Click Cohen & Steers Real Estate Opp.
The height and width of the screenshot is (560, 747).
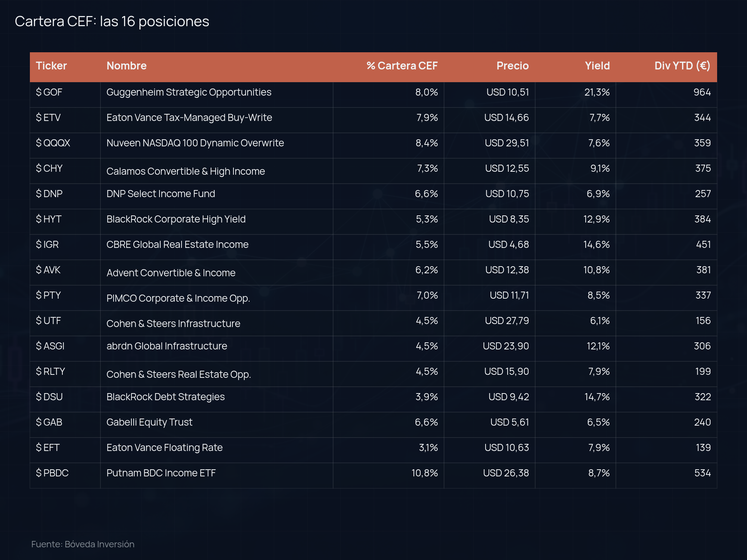(x=179, y=374)
